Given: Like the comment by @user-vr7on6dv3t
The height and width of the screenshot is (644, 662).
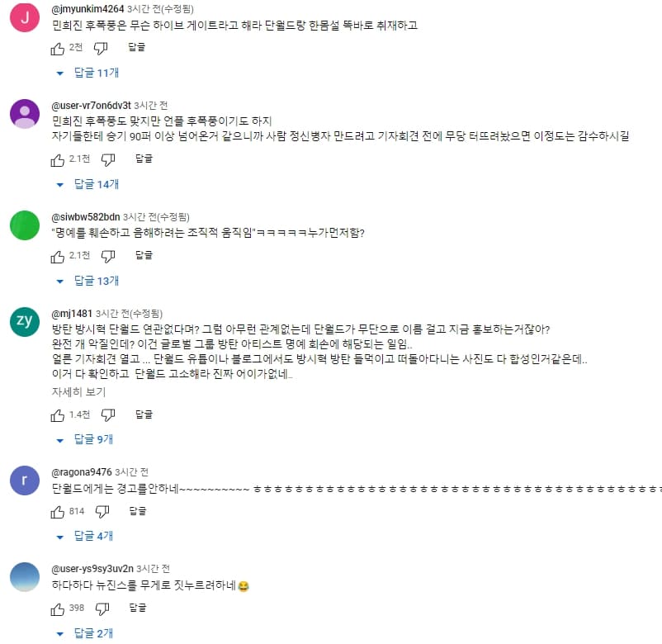Looking at the screenshot, I should coord(58,160).
